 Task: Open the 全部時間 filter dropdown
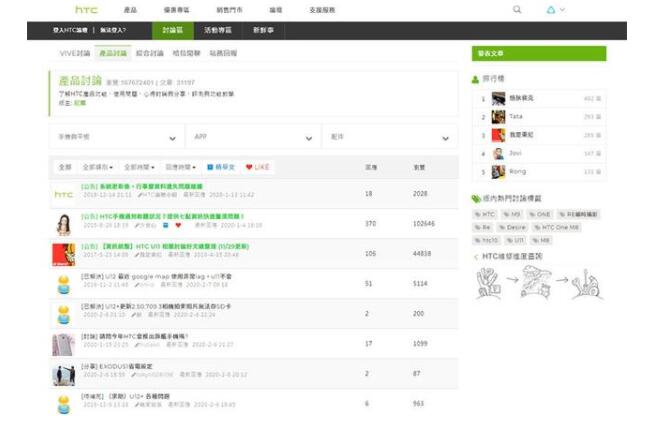coord(139,167)
